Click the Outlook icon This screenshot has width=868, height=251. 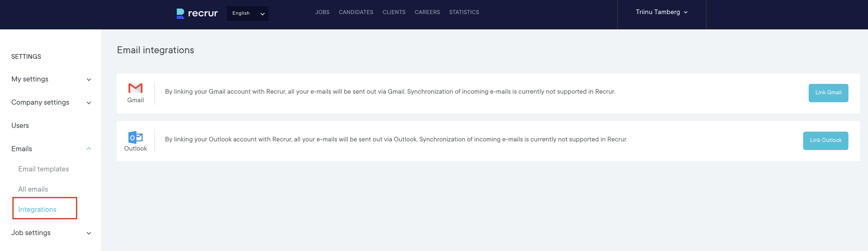coord(135,137)
